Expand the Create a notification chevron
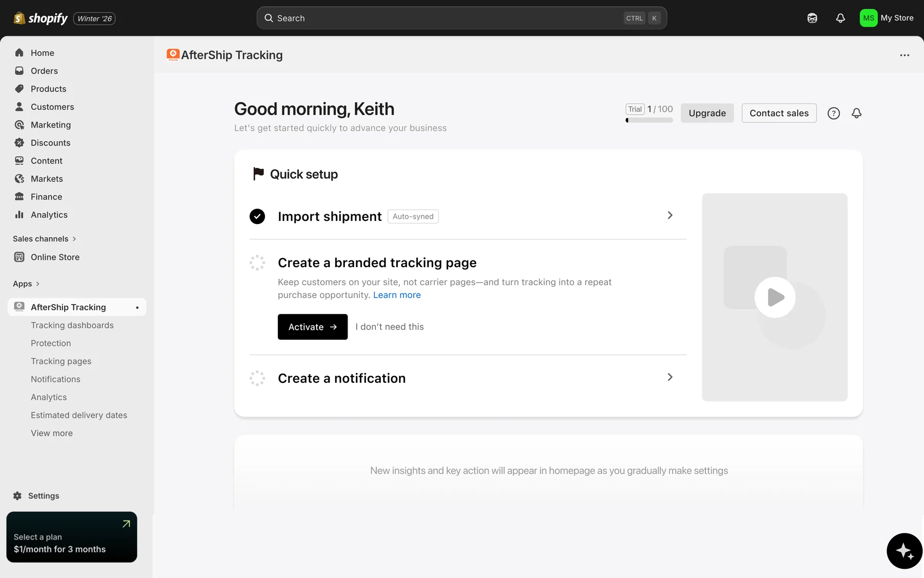The height and width of the screenshot is (578, 924). pyautogui.click(x=670, y=377)
